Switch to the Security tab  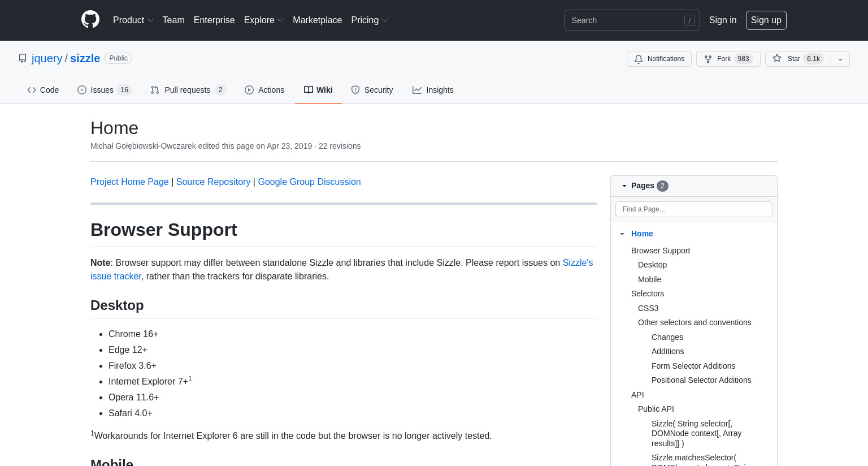[x=372, y=90]
